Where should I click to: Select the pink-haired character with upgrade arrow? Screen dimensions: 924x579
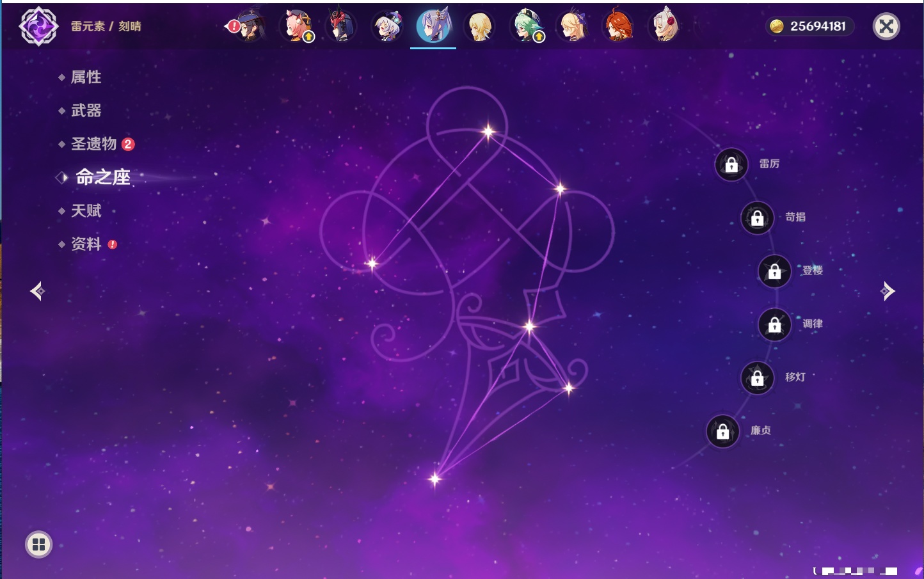point(297,27)
